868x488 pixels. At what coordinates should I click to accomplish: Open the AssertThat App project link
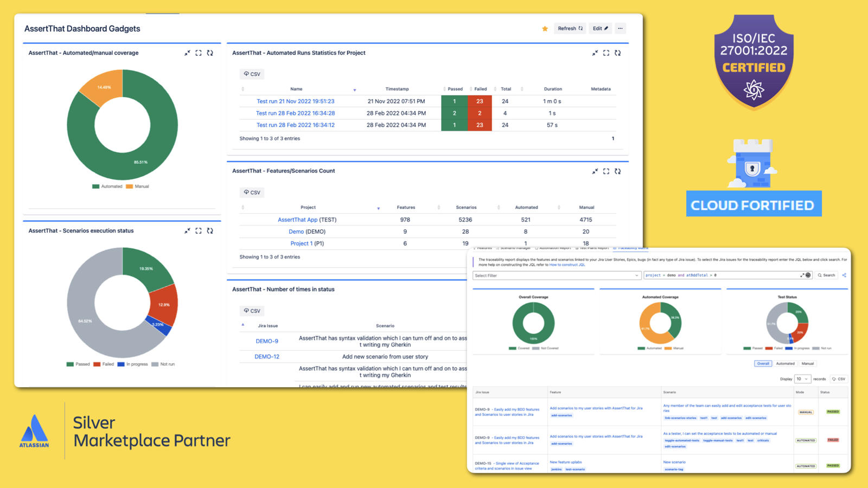[x=298, y=220]
